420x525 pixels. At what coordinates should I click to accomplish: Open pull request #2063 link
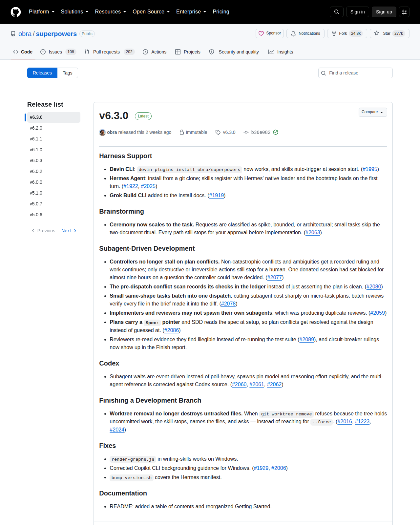click(x=313, y=232)
